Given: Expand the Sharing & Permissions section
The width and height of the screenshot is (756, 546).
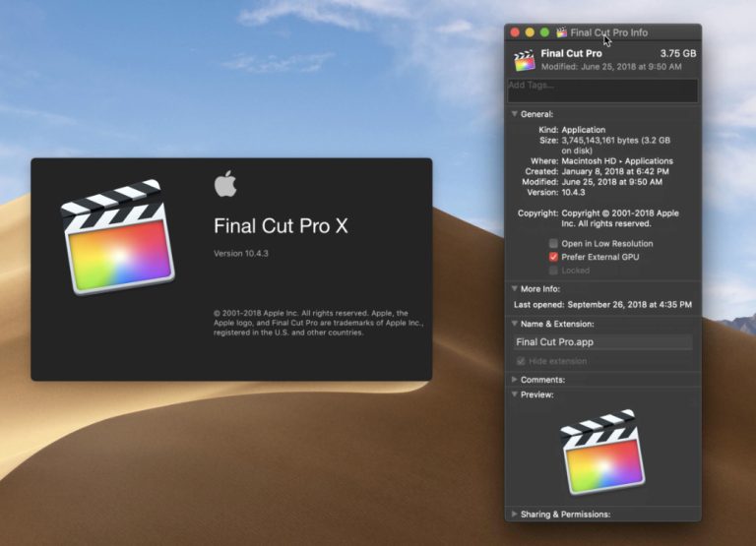Looking at the screenshot, I should pos(514,514).
